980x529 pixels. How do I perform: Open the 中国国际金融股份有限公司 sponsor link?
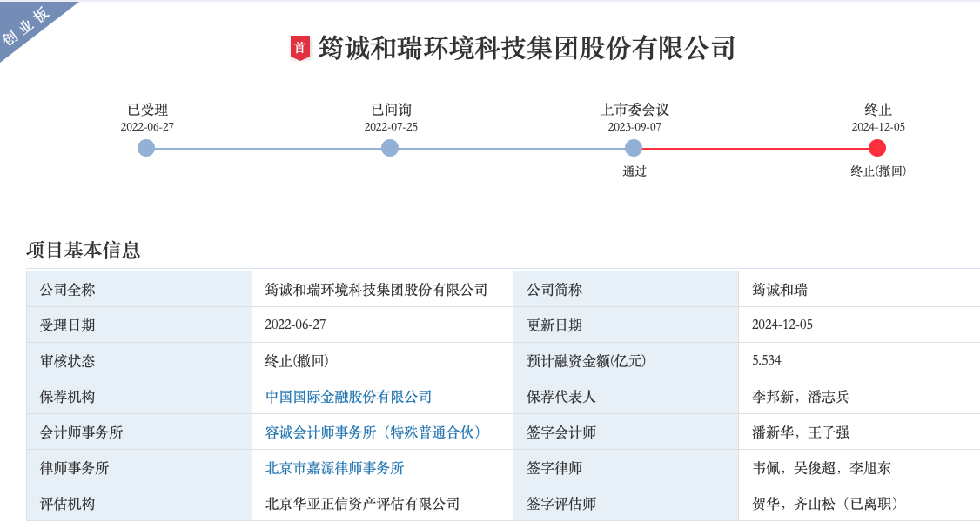(x=348, y=397)
